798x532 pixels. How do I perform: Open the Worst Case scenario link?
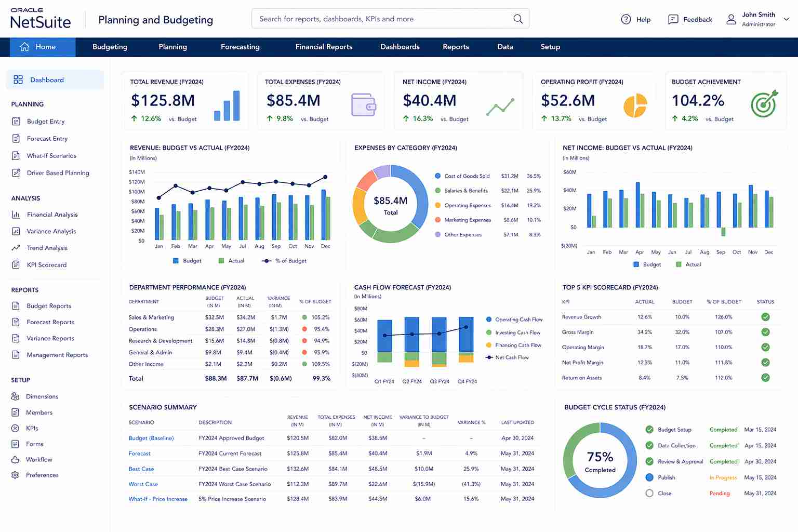[143, 484]
